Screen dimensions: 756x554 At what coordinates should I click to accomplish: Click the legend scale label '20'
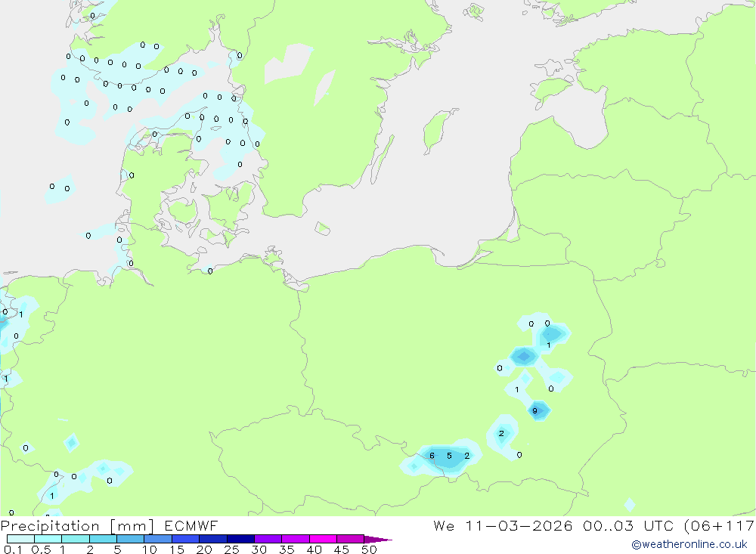coord(204,549)
